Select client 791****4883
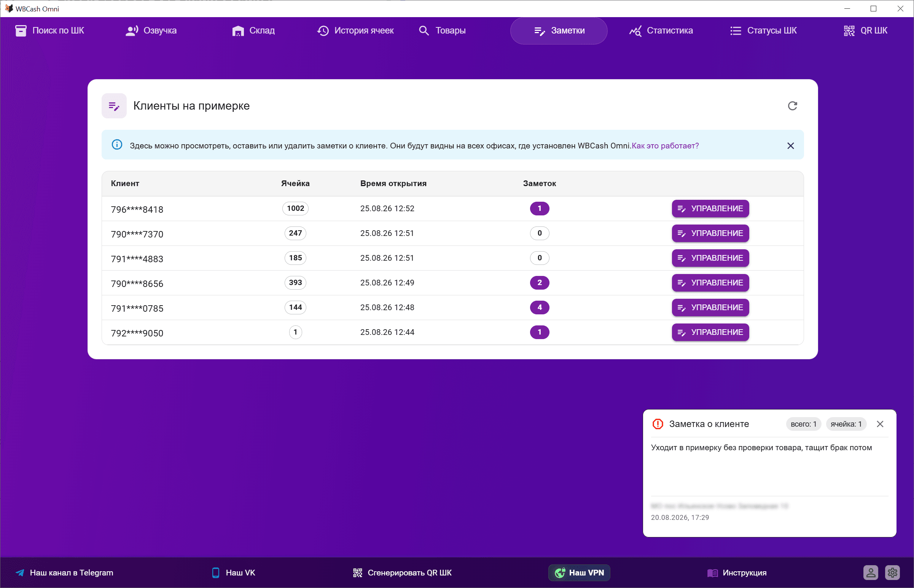914x588 pixels. pos(137,259)
